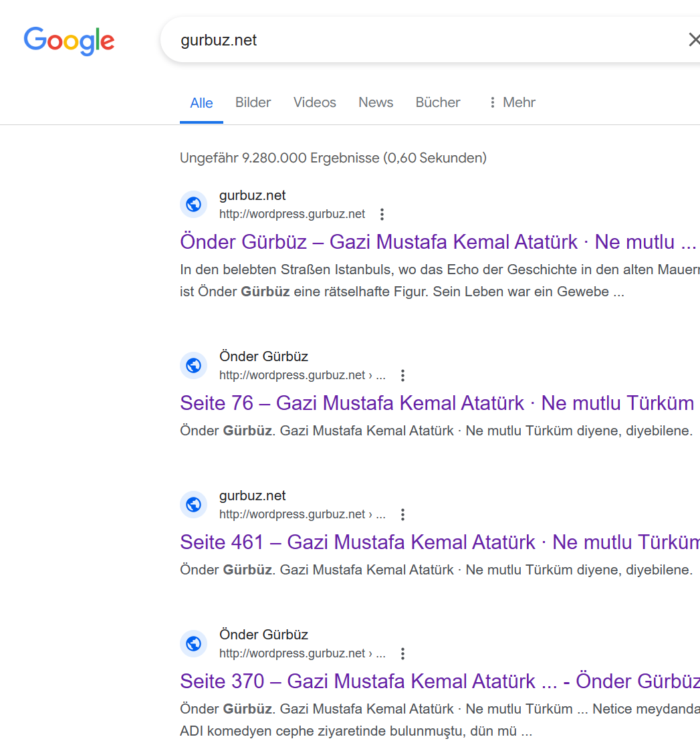Click the site URL above Seite 76
Image resolution: width=700 pixels, height=743 pixels.
pyautogui.click(x=302, y=375)
